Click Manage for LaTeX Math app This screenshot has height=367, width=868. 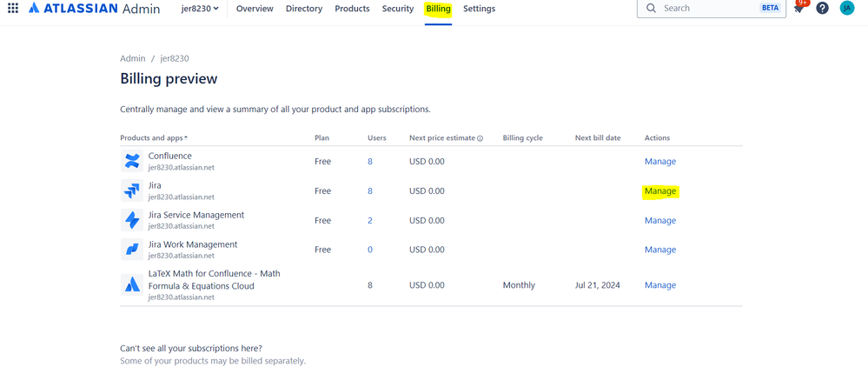[x=659, y=285]
